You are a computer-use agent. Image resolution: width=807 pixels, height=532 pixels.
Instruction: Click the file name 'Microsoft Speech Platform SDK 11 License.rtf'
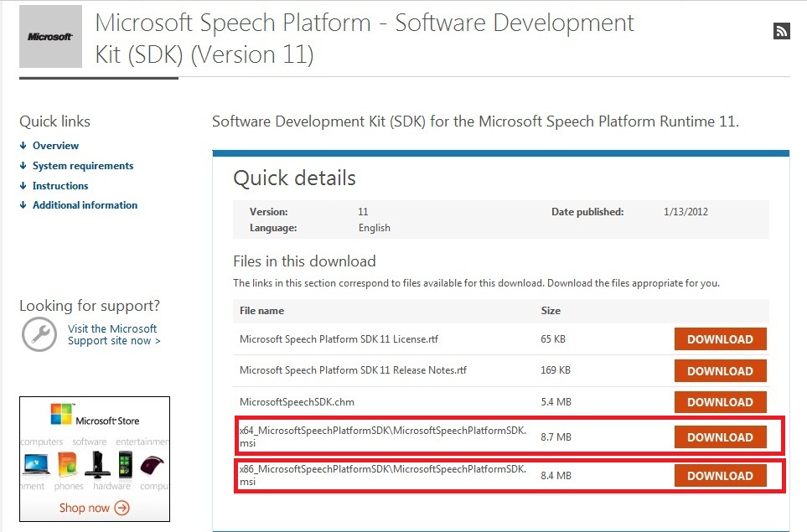(339, 339)
